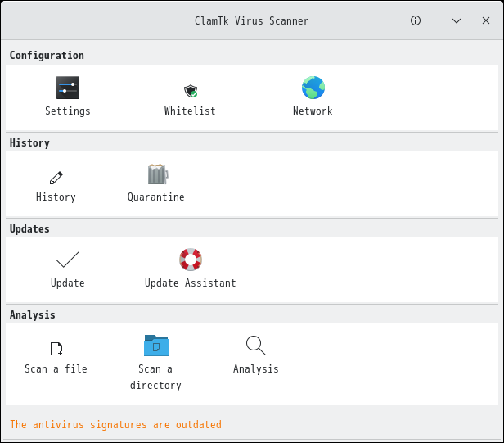Click the outdated antivirus signatures warning message
This screenshot has width=504, height=443.
click(115, 425)
